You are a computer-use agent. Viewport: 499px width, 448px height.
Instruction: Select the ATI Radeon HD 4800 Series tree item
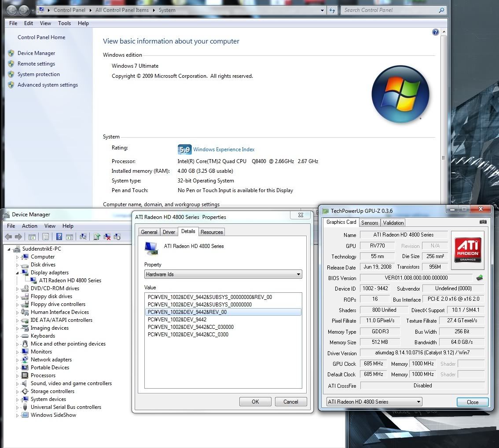(70, 280)
